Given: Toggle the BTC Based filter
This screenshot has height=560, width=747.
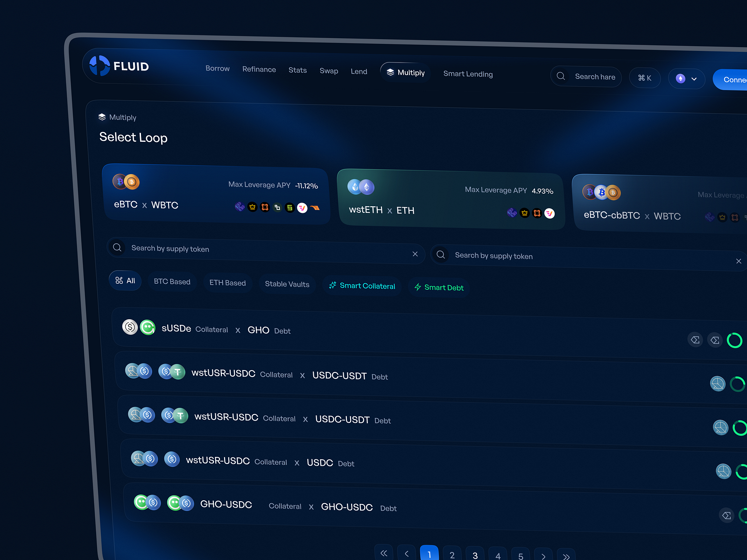Looking at the screenshot, I should tap(172, 282).
